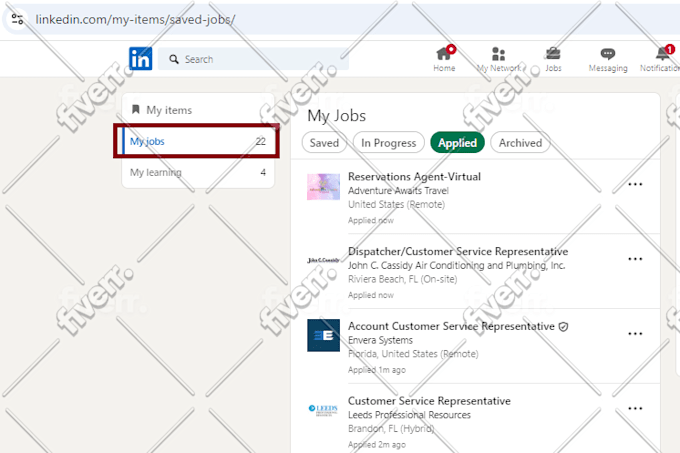Click the Applied 1m ago status text

coord(377,370)
